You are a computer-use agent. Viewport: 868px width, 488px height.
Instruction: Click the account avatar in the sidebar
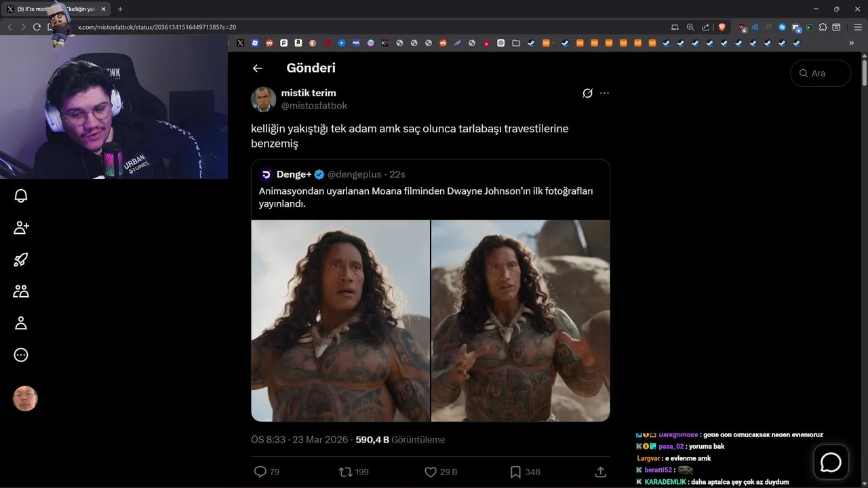[x=25, y=399]
